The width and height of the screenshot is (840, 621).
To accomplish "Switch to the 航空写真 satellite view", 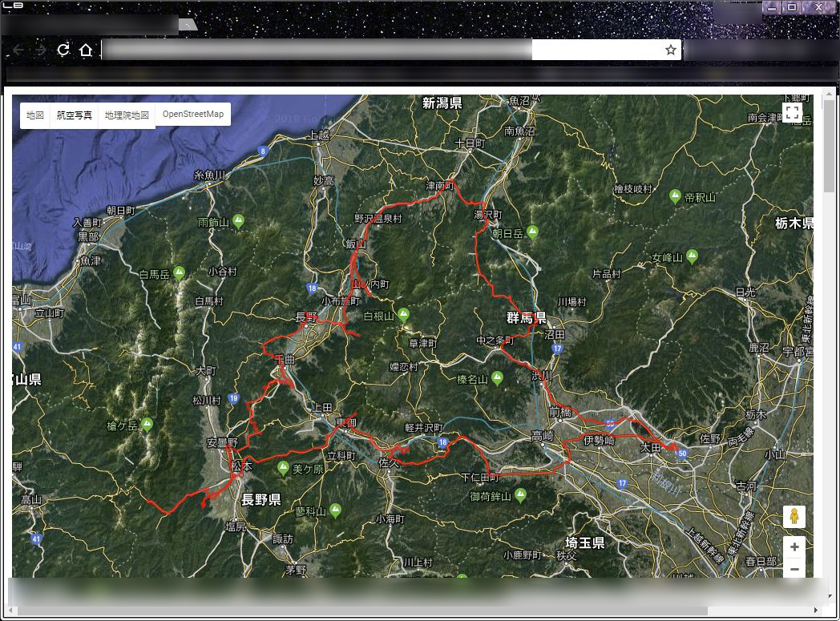I will coord(74,115).
